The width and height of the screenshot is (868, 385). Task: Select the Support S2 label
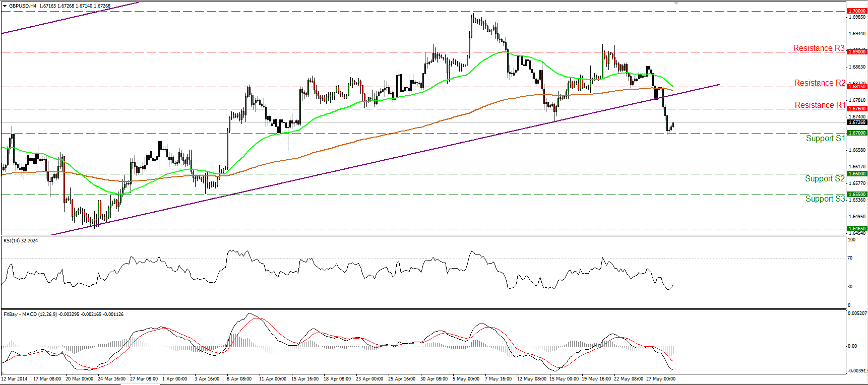click(825, 178)
